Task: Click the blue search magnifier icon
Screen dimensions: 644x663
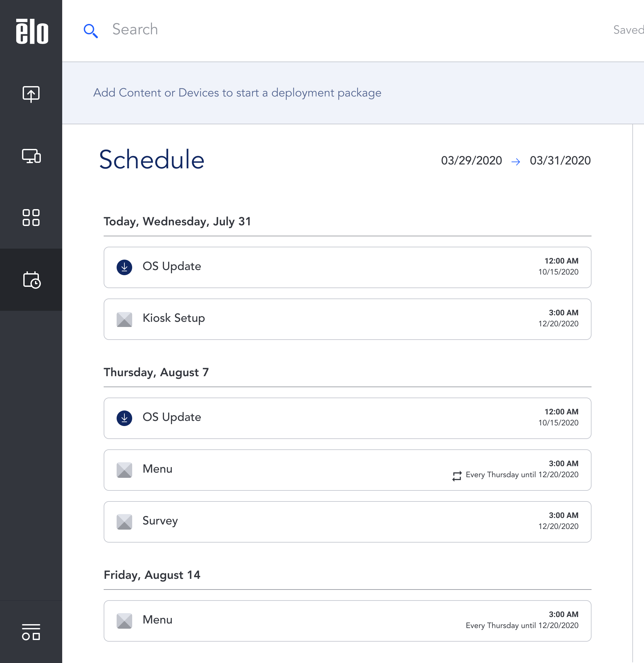Action: coord(91,31)
